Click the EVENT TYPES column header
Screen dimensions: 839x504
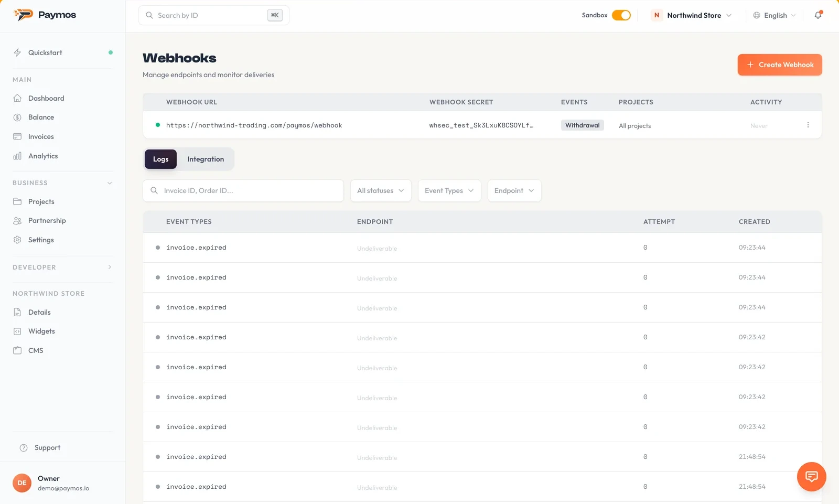pos(189,222)
